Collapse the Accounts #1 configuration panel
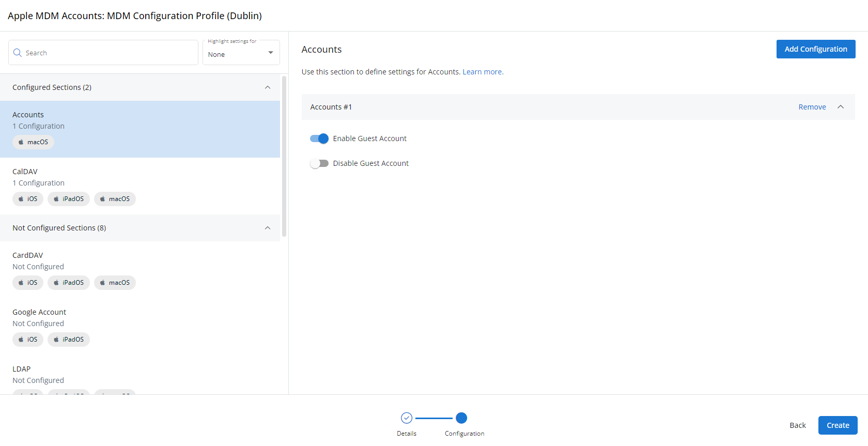This screenshot has width=868, height=446. coord(841,107)
